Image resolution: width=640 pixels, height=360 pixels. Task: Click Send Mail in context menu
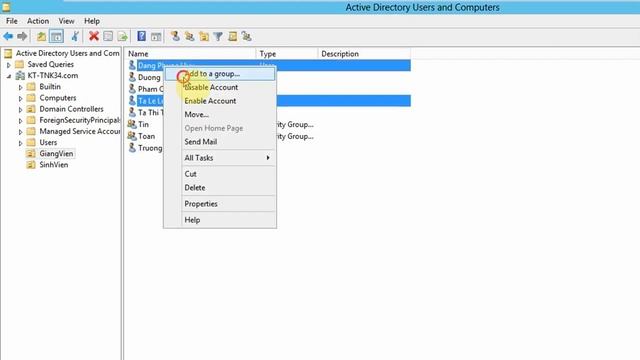(x=220, y=142)
